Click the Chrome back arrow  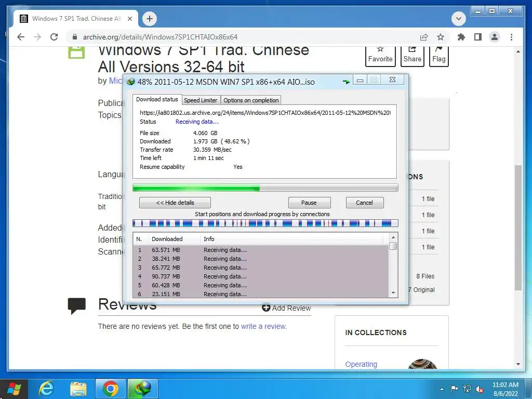pos(21,37)
